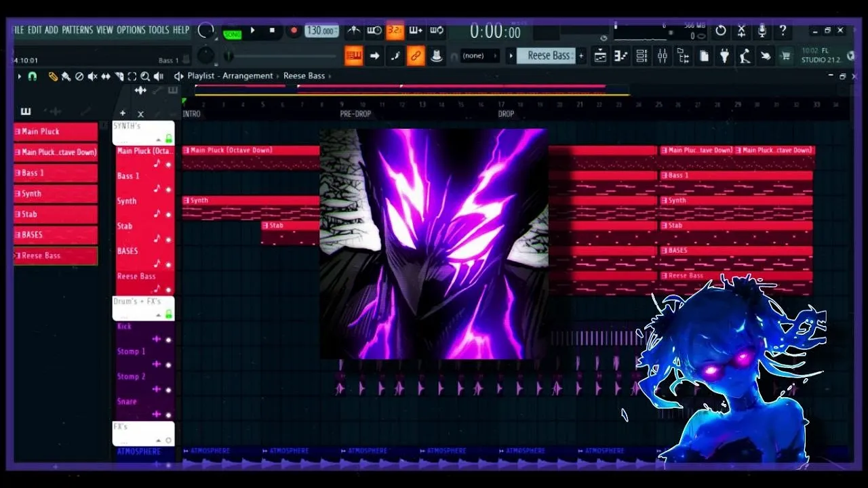The height and width of the screenshot is (488, 868).
Task: Select the playlist Draw pencil tool
Action: click(x=53, y=77)
